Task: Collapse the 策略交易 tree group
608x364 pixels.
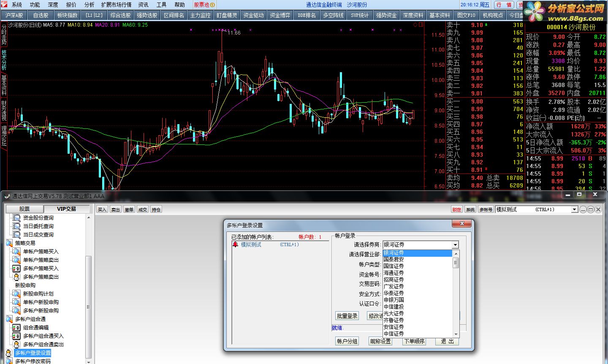Action: pyautogui.click(x=9, y=243)
